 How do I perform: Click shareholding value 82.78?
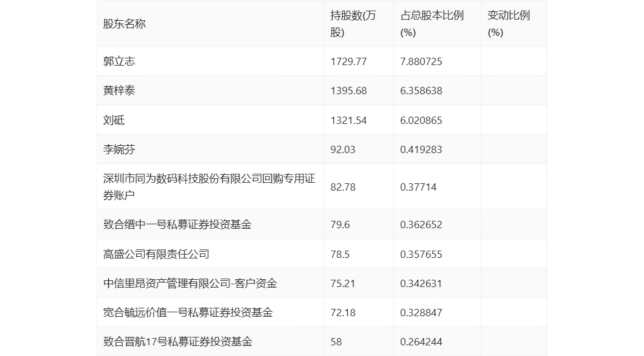tap(343, 187)
